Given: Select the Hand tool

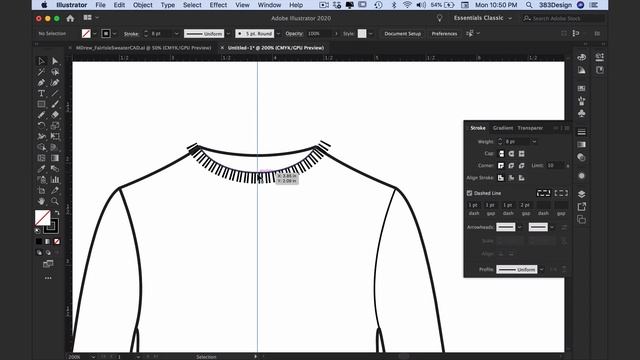Looking at the screenshot, I should coord(41,201).
